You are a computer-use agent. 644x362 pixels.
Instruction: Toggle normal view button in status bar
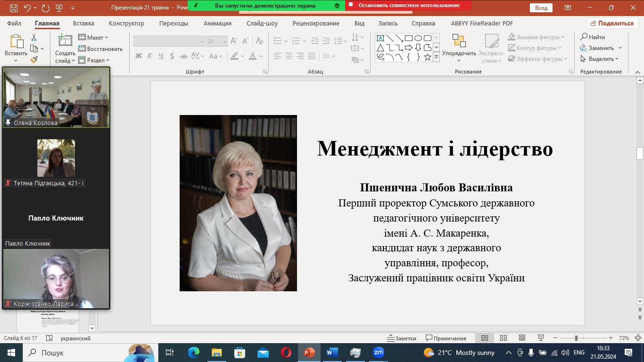click(x=484, y=338)
